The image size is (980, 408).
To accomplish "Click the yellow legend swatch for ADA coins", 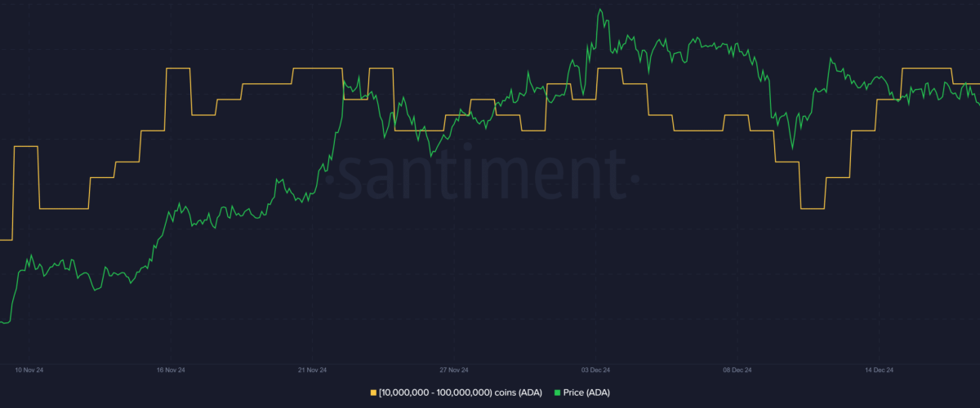I will click(x=374, y=392).
